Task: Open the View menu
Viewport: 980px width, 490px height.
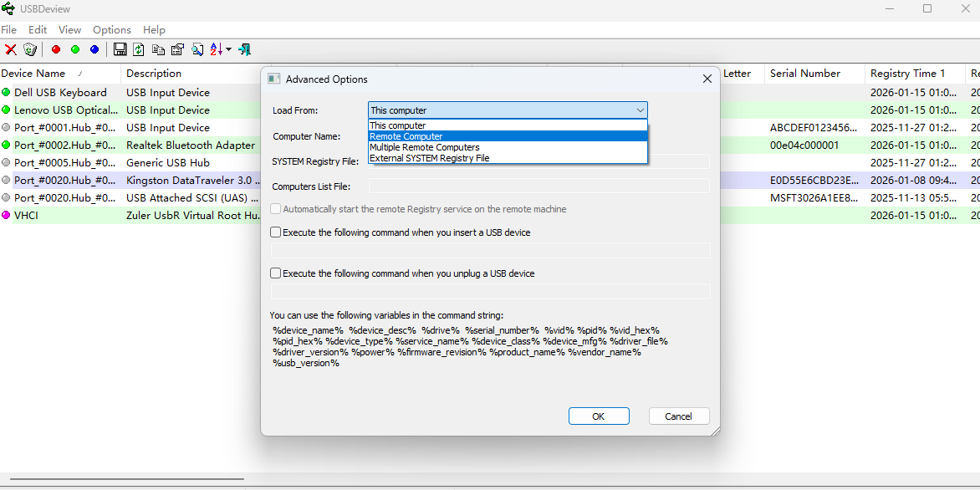Action: click(69, 29)
